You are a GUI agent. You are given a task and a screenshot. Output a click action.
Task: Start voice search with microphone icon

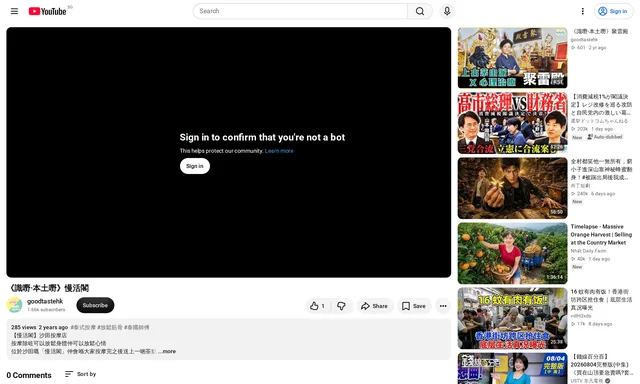447,11
